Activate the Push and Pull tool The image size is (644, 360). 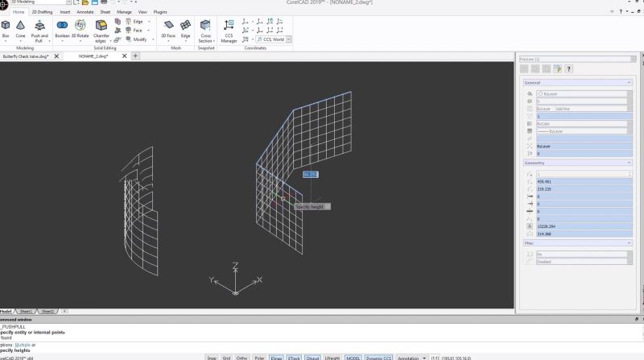39,31
